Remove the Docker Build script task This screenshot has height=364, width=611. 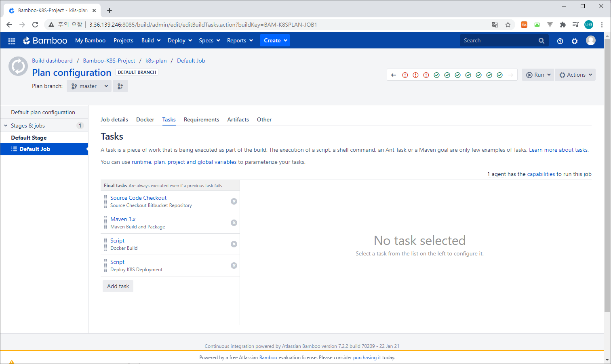pos(234,244)
